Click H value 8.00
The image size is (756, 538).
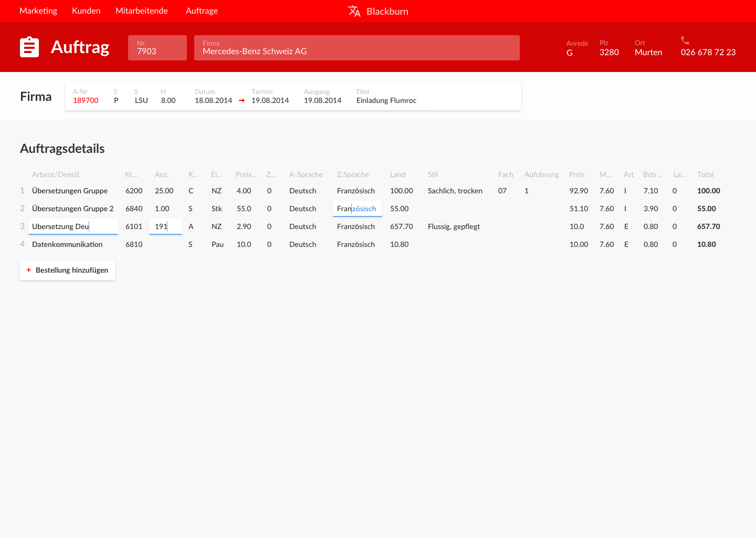(169, 100)
